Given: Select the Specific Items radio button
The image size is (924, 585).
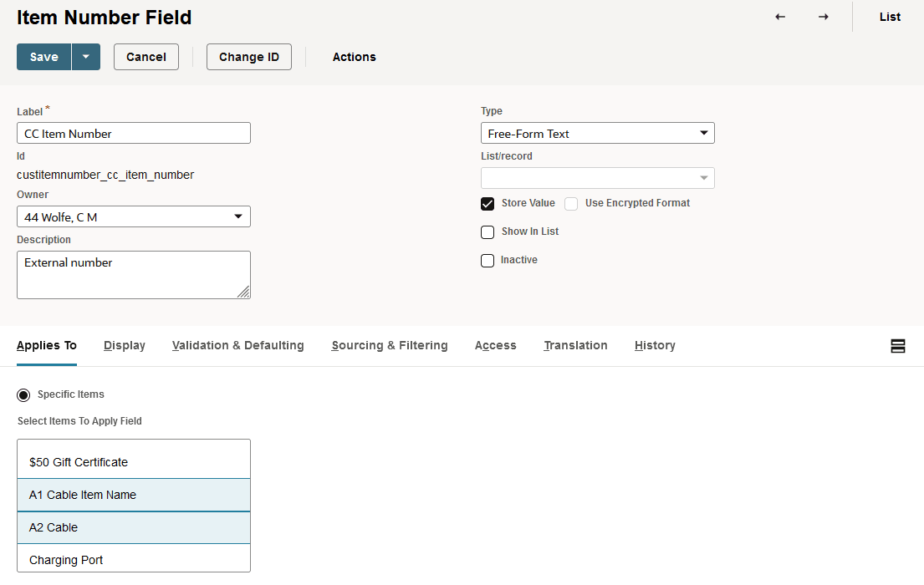Looking at the screenshot, I should coord(23,394).
